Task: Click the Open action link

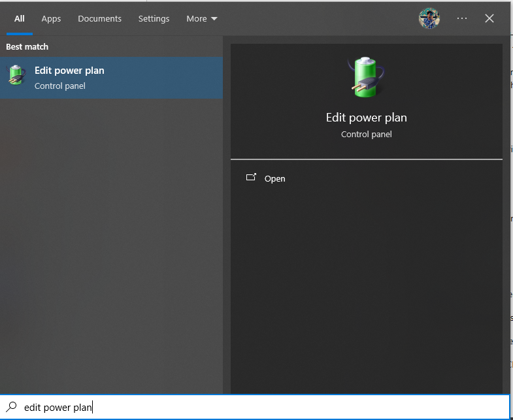Action: pyautogui.click(x=275, y=178)
